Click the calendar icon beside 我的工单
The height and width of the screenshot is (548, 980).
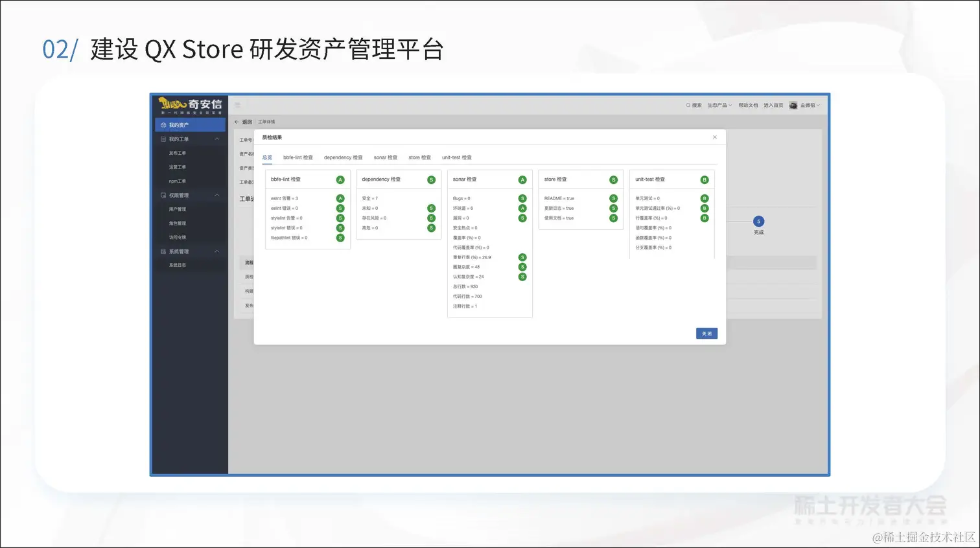[x=163, y=139]
